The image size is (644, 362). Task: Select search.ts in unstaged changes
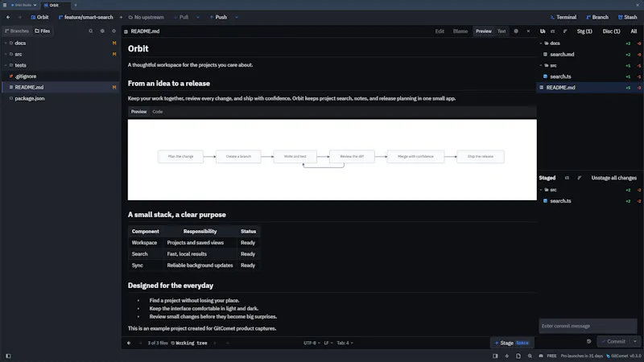pos(590,76)
